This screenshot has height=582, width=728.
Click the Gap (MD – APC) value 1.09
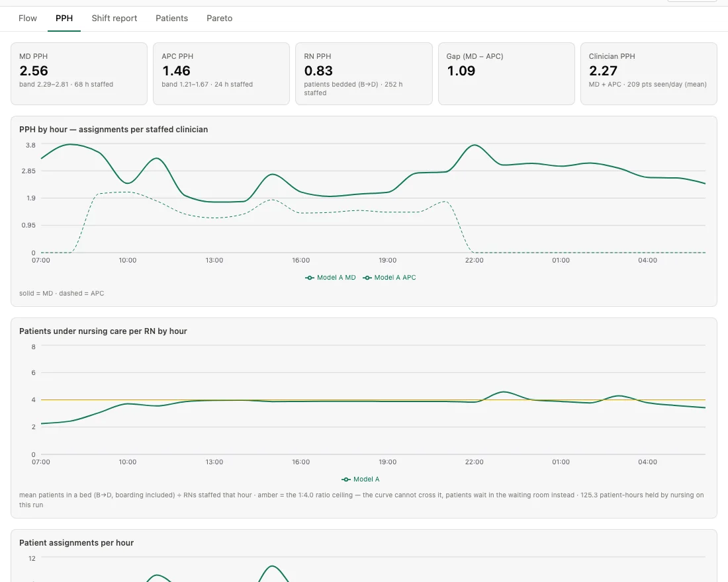tap(461, 71)
